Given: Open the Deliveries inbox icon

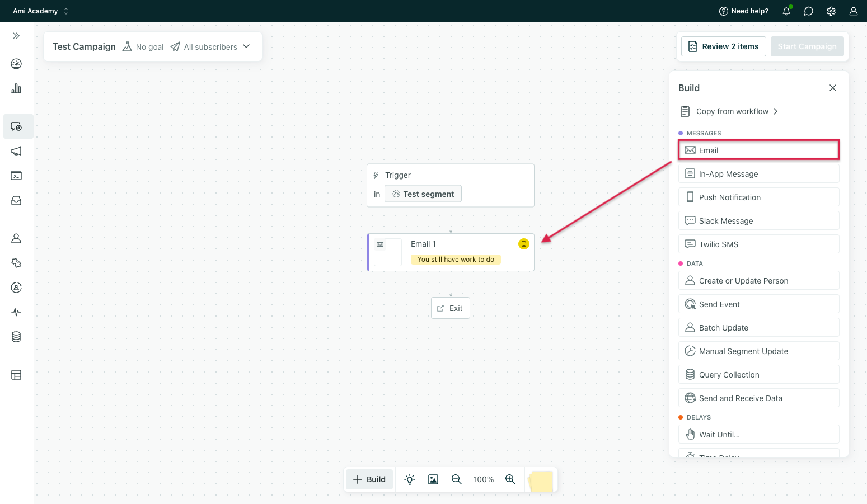Looking at the screenshot, I should coord(16,200).
